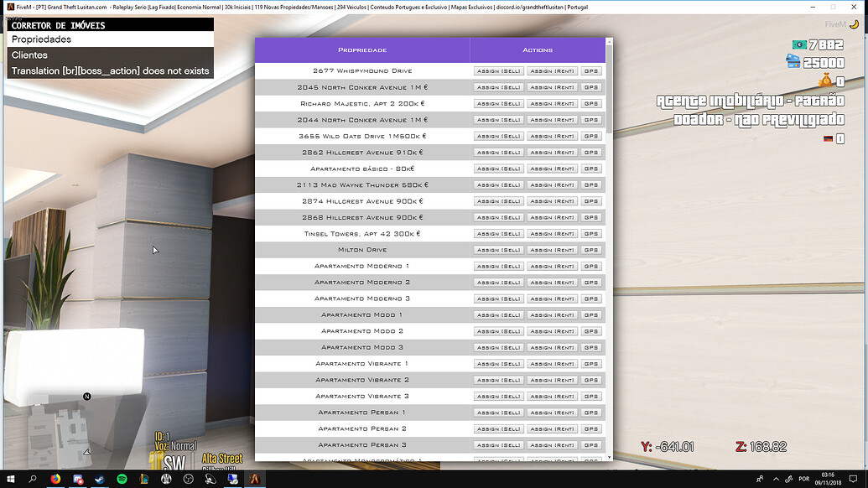Assign (Sell) for 3655 Wild Oats Drive
The image size is (868, 488).
499,136
